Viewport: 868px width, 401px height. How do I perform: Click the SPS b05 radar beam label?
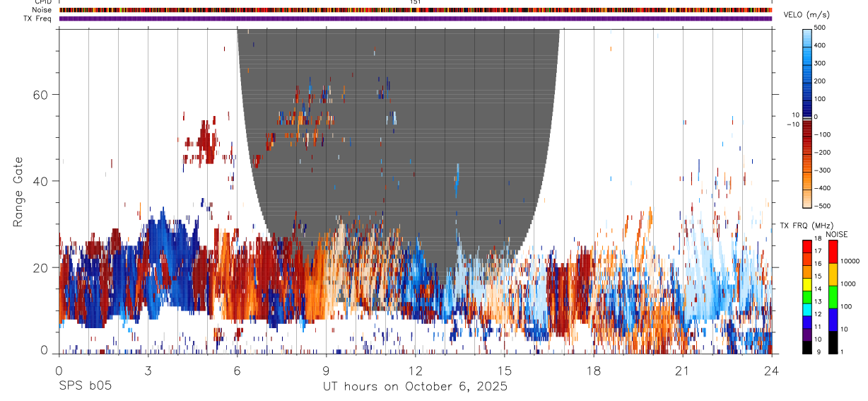coord(84,386)
